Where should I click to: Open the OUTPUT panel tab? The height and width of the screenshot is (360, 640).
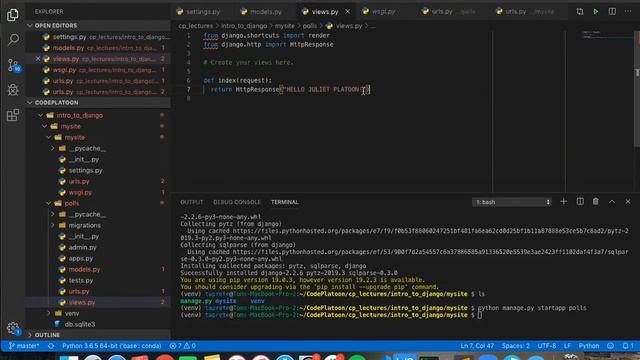(x=191, y=202)
